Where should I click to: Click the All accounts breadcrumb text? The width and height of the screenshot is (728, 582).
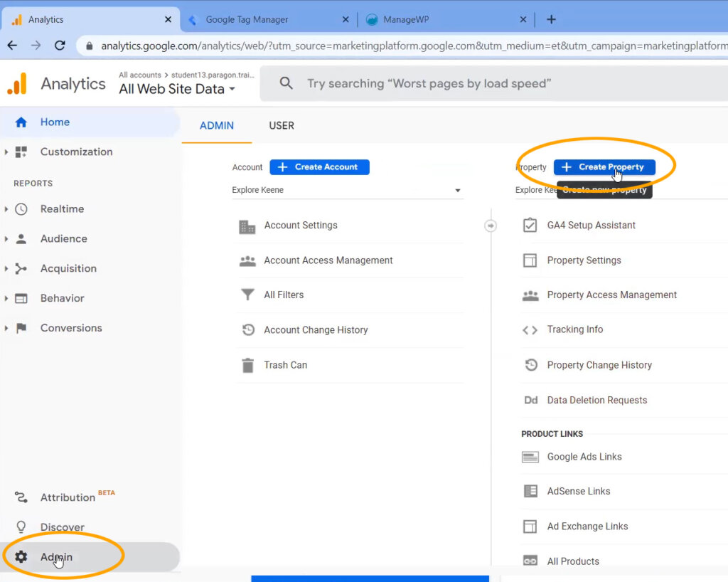pyautogui.click(x=140, y=75)
